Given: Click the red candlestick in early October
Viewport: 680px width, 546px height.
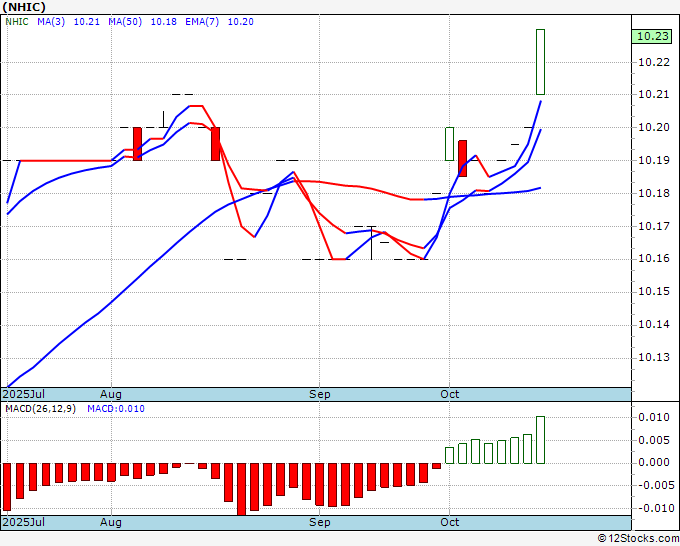Looking at the screenshot, I should pyautogui.click(x=463, y=158).
